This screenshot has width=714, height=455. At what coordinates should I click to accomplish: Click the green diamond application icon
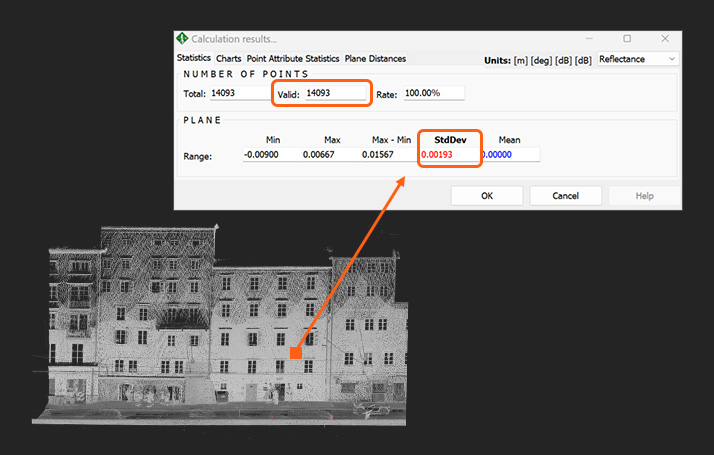(x=182, y=39)
